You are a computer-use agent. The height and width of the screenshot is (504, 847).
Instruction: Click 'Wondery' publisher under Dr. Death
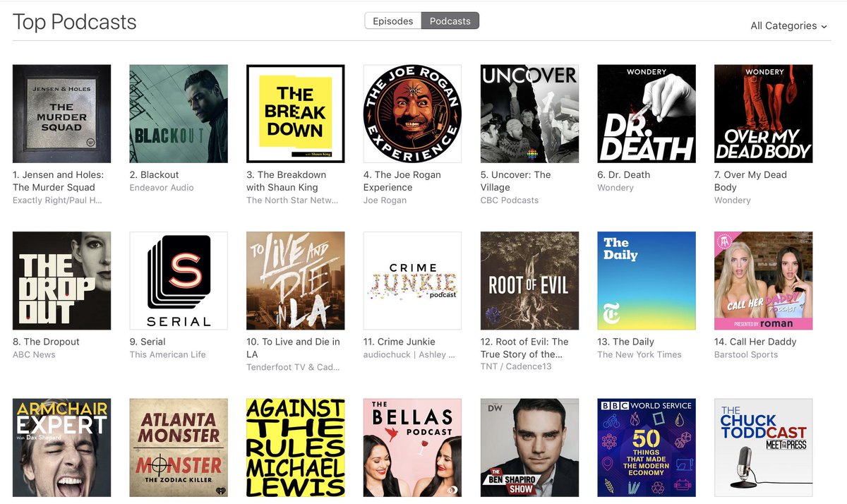[x=615, y=188]
